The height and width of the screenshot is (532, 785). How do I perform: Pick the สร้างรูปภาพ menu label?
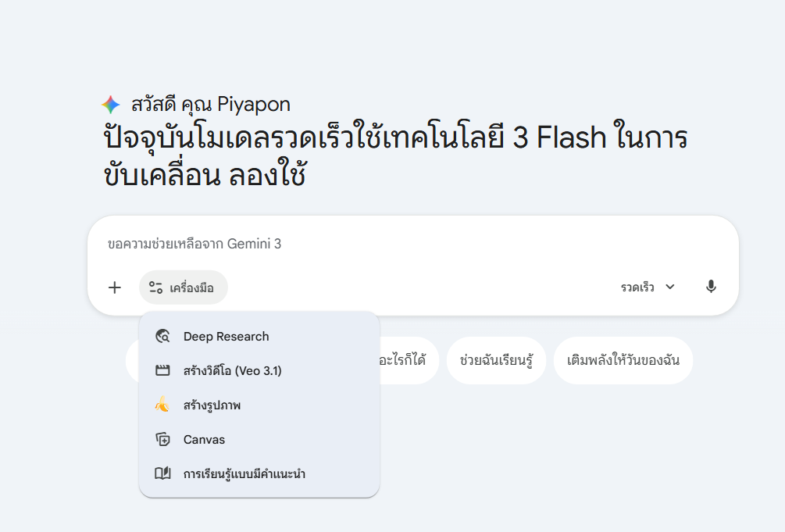212,405
